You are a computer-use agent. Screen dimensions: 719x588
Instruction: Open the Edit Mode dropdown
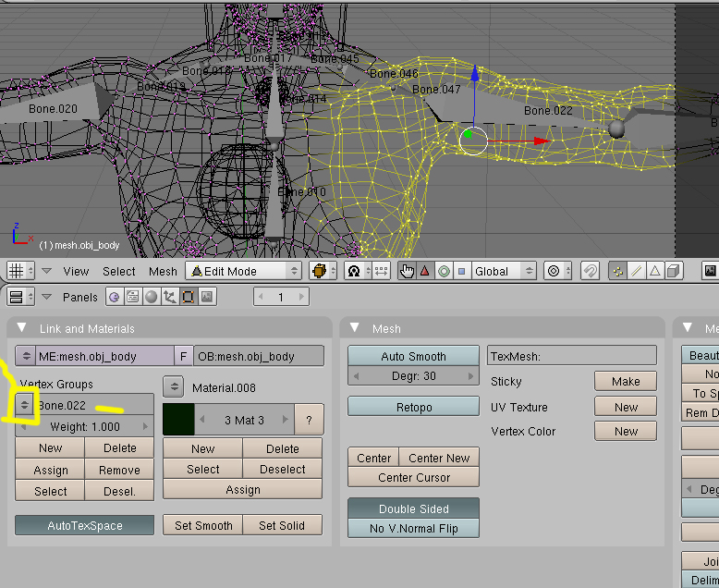(x=244, y=271)
